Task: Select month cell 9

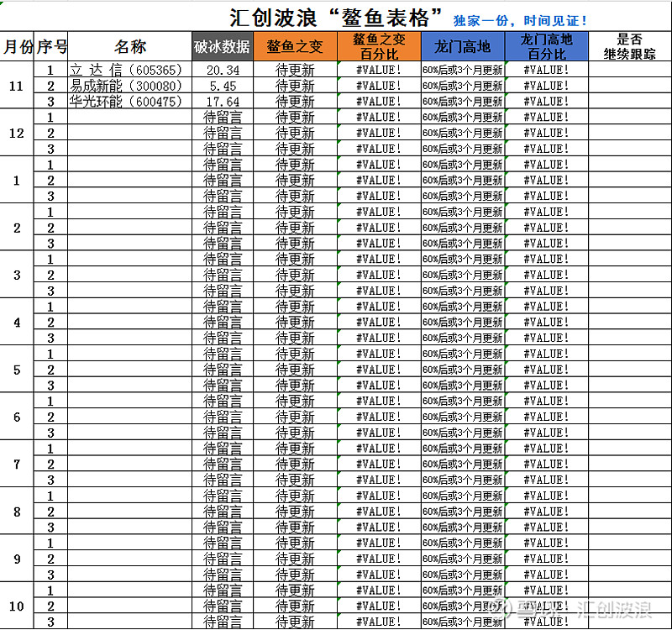Action: click(17, 559)
